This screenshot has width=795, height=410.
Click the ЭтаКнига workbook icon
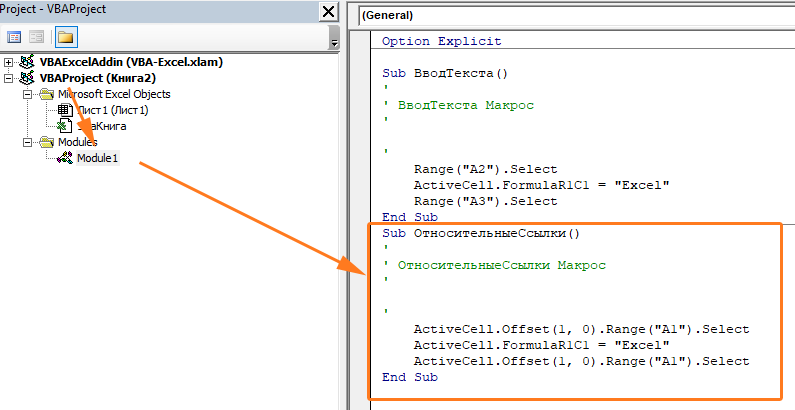tap(65, 126)
